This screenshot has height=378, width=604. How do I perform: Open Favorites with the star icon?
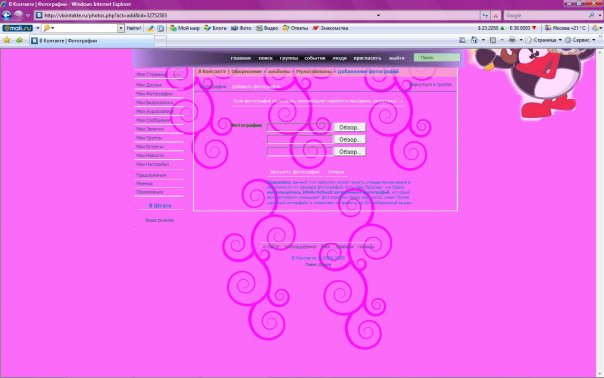[7, 40]
